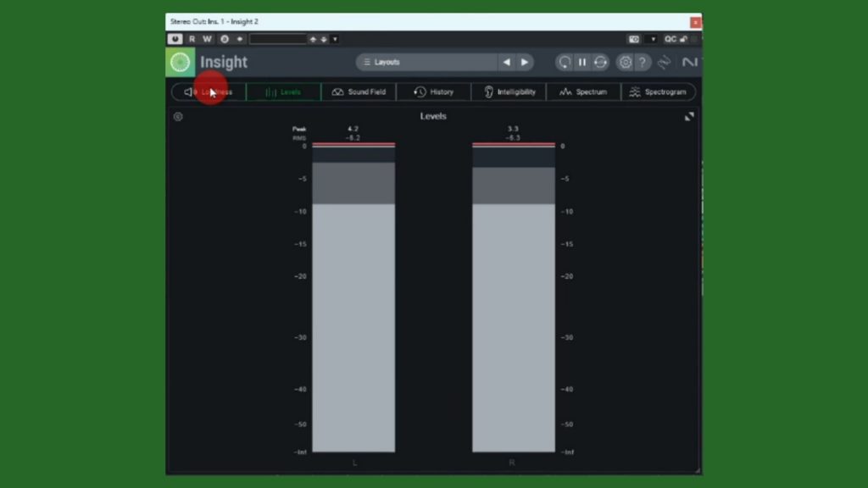Viewport: 868px width, 488px height.
Task: Toggle the W write automation button
Action: (207, 39)
